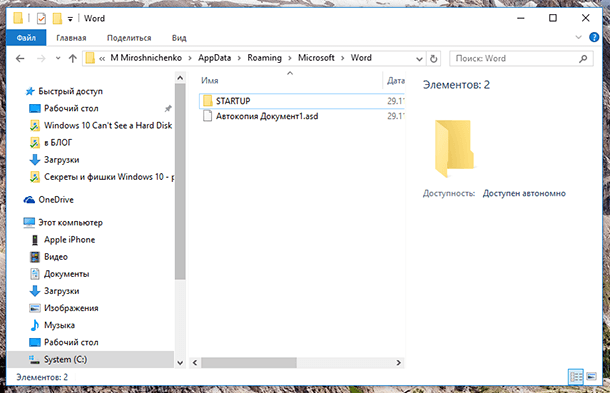Viewport: 610px width, 393px height.
Task: Switch to the Вид ribbon tab
Action: pos(179,38)
